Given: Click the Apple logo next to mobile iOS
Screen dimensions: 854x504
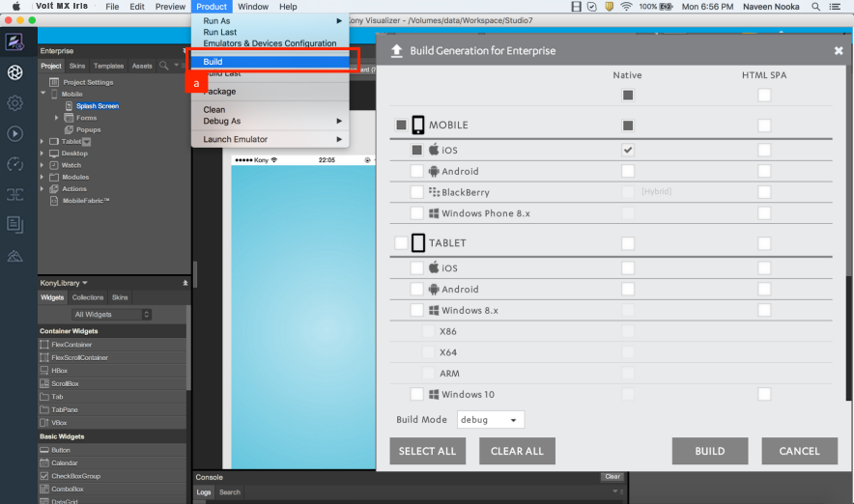Looking at the screenshot, I should tap(434, 149).
